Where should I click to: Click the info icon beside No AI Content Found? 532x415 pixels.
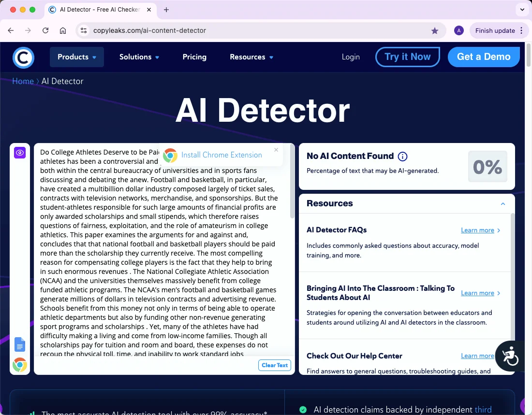click(x=402, y=157)
